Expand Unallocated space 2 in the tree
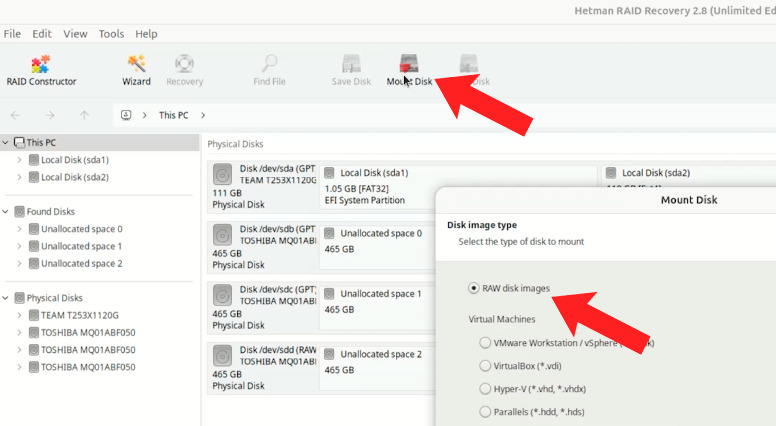Image resolution: width=776 pixels, height=426 pixels. pyautogui.click(x=19, y=264)
